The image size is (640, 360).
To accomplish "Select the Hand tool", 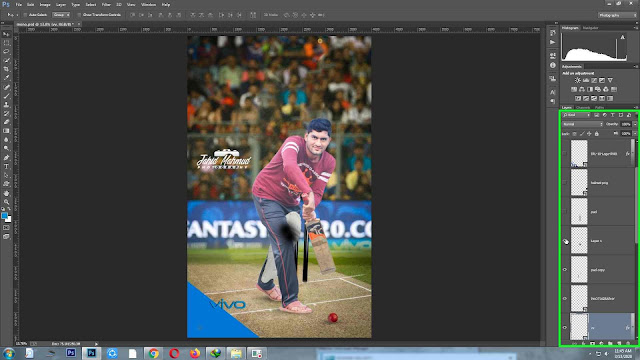I will [x=6, y=193].
